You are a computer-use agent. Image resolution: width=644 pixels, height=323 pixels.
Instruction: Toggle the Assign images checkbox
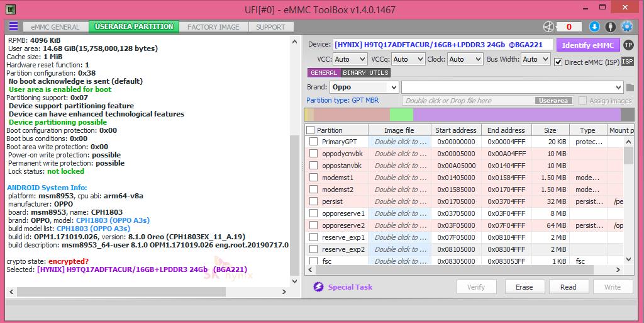click(x=582, y=100)
